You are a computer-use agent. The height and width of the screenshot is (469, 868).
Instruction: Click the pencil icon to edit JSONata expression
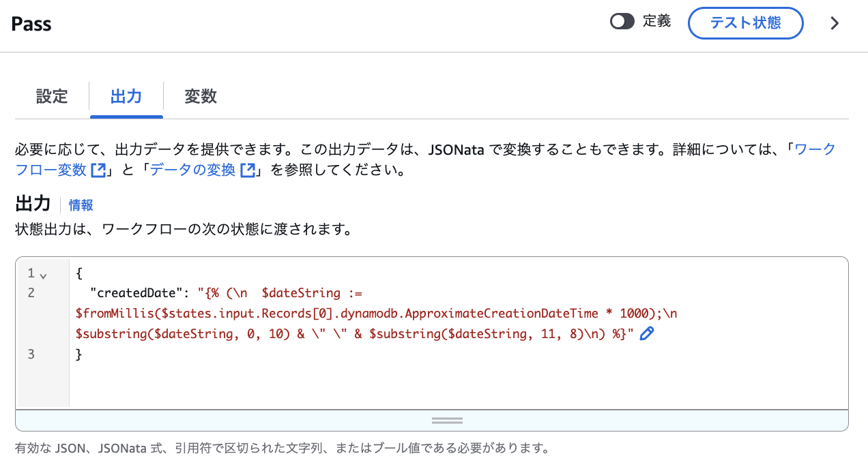click(646, 333)
